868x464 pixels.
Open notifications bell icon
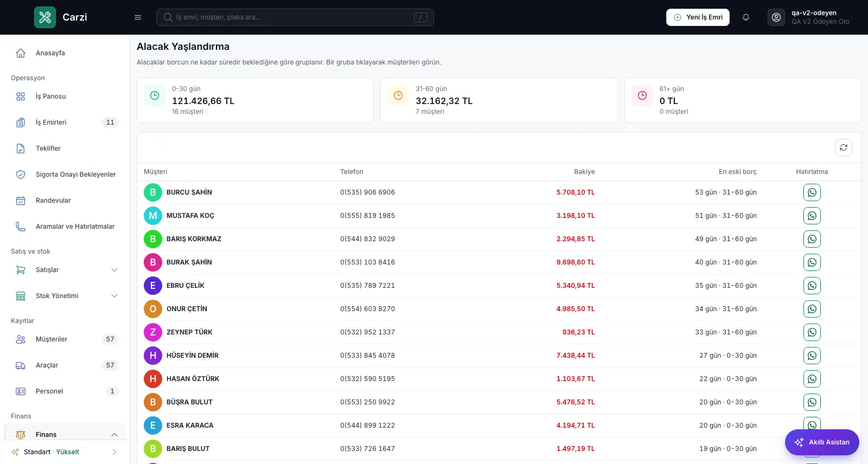tap(746, 17)
